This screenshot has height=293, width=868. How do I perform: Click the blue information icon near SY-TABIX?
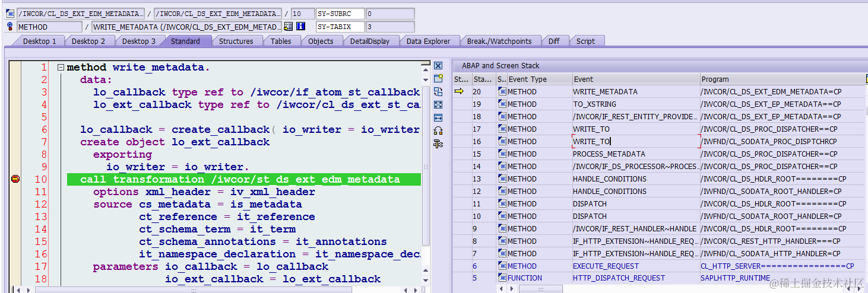coord(301,27)
